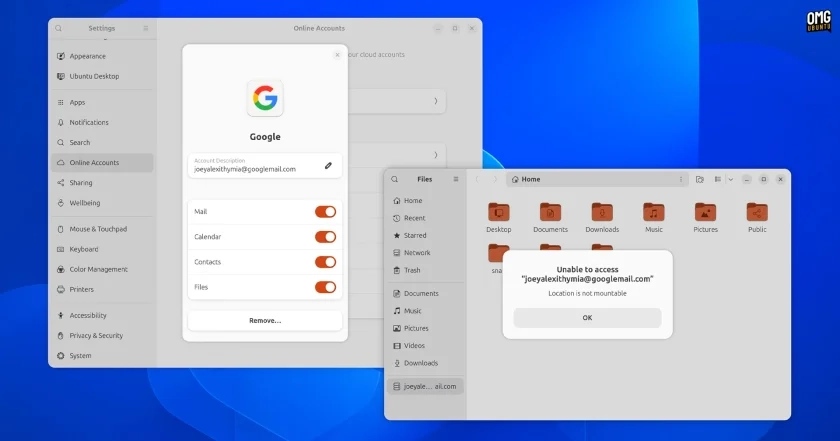
Task: Click the Files back navigation arrow
Action: pyautogui.click(x=477, y=180)
